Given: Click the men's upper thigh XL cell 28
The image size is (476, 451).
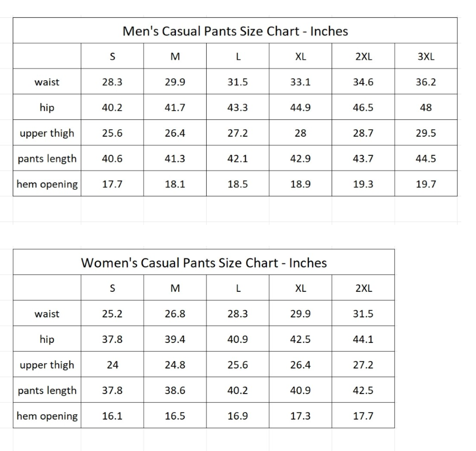Looking at the screenshot, I should coord(301,133).
